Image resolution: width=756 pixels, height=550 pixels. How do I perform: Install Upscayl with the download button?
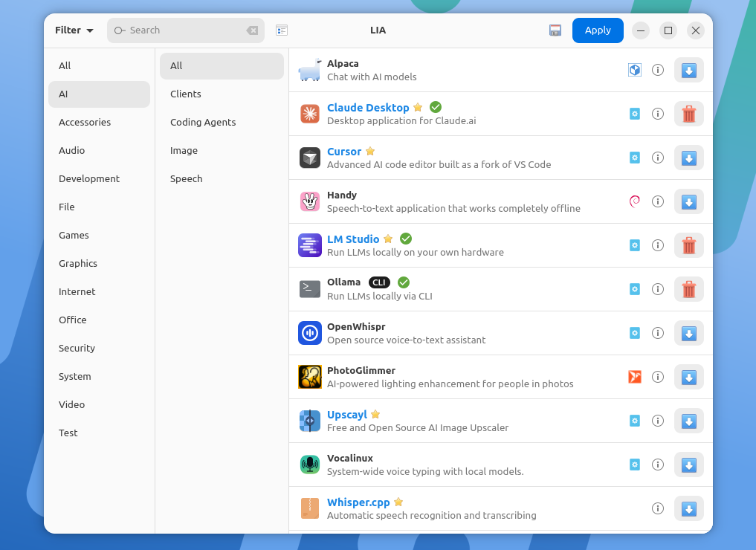point(689,421)
